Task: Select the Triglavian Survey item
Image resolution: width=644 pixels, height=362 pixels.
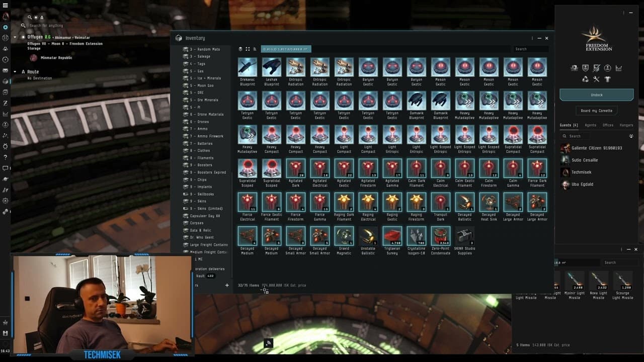Action: pos(392,241)
